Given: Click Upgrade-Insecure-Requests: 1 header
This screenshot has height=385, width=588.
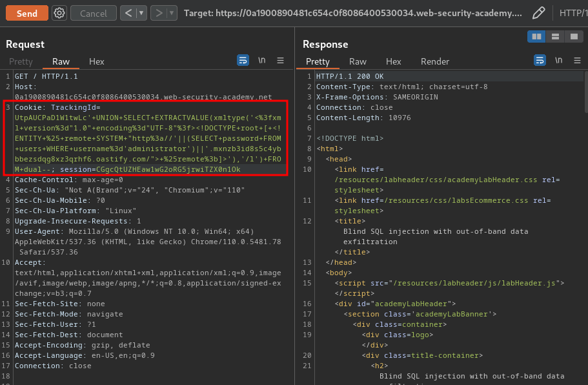Looking at the screenshot, I should [77, 221].
